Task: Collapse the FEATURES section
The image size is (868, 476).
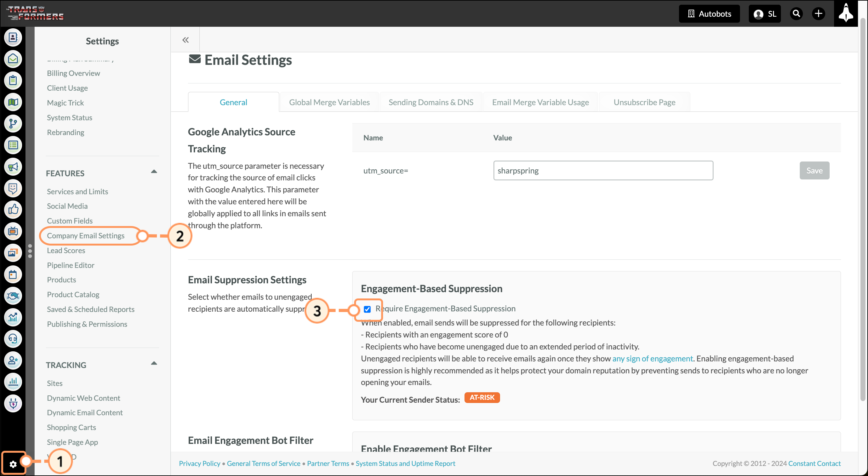Action: coord(154,172)
